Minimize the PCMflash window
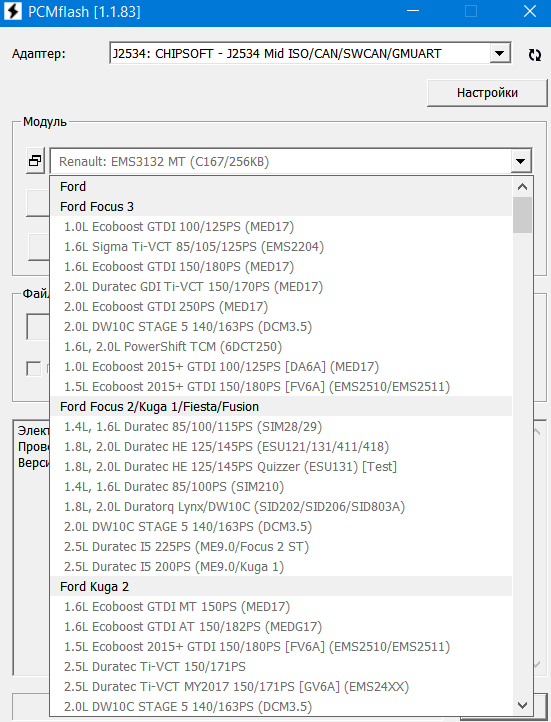 coord(413,11)
